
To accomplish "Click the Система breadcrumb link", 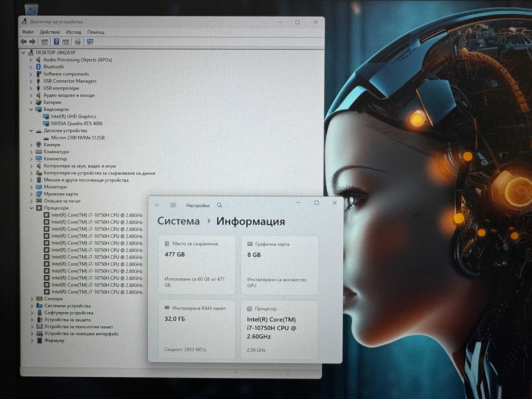I will click(x=178, y=221).
